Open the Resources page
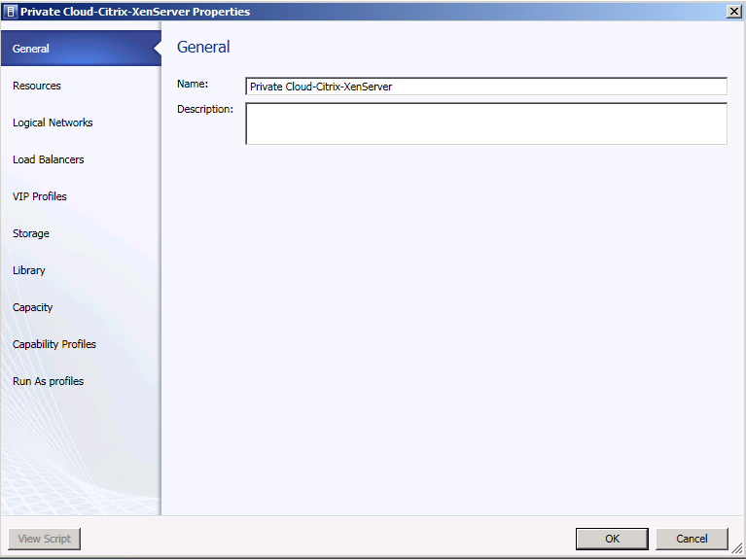Image resolution: width=746 pixels, height=560 pixels. pos(37,86)
